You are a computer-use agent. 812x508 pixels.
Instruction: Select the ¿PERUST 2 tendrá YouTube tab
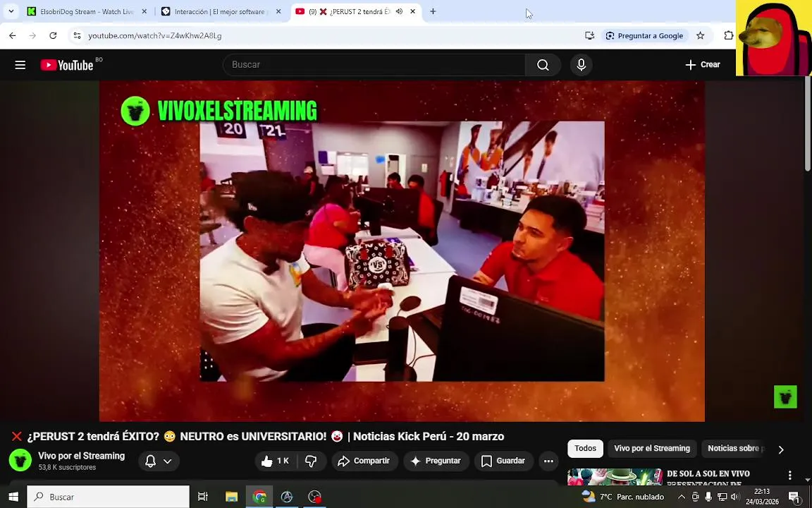(350, 11)
